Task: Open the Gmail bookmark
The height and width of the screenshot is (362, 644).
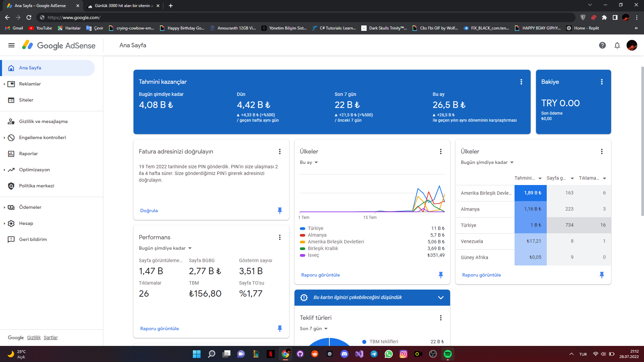Action: tap(14, 28)
